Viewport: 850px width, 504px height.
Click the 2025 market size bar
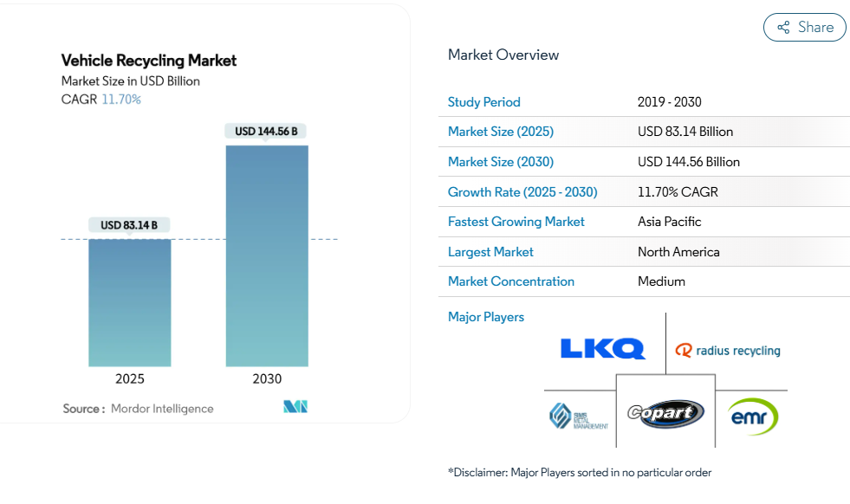130,302
